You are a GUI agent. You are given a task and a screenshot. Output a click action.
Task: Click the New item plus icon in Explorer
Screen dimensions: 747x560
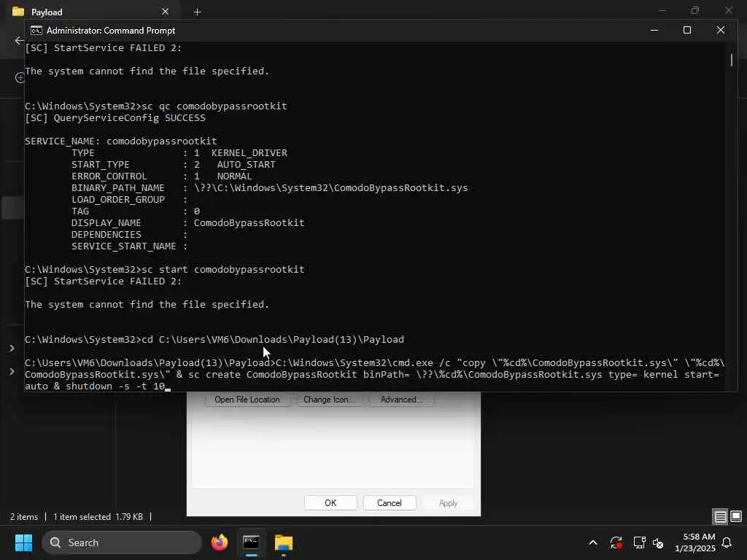coord(20,77)
